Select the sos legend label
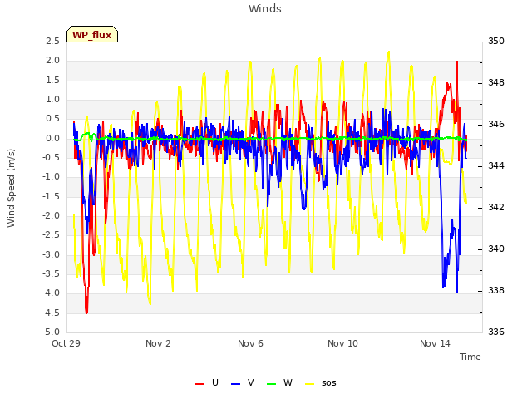 [x=329, y=383]
